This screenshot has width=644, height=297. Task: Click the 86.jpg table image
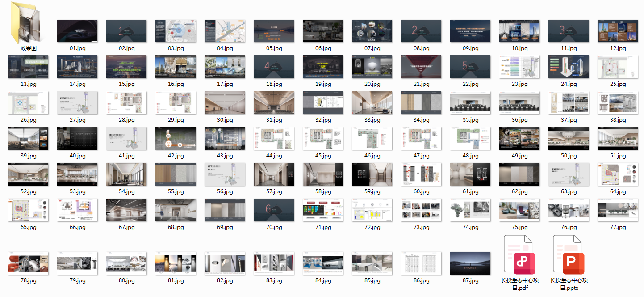click(x=421, y=263)
